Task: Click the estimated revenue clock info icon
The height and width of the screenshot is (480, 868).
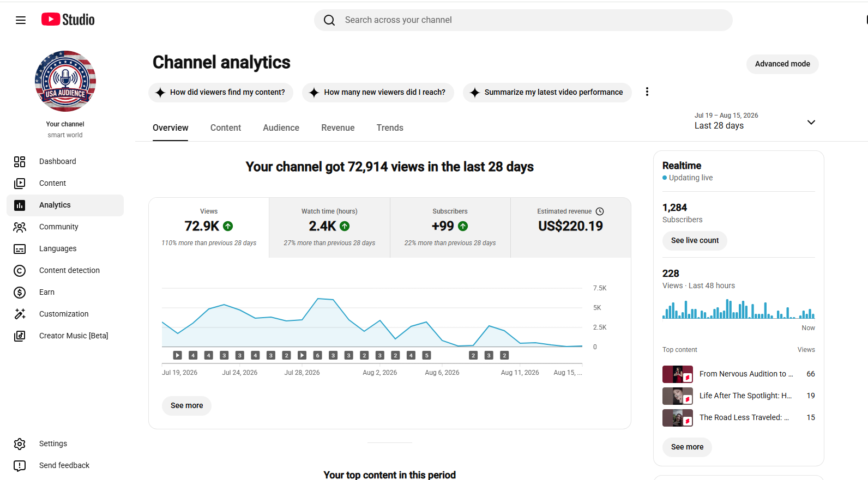Action: (x=600, y=211)
